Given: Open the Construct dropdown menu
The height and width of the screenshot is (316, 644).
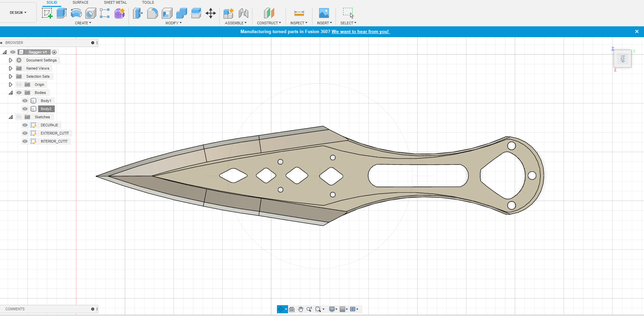Looking at the screenshot, I should [269, 23].
